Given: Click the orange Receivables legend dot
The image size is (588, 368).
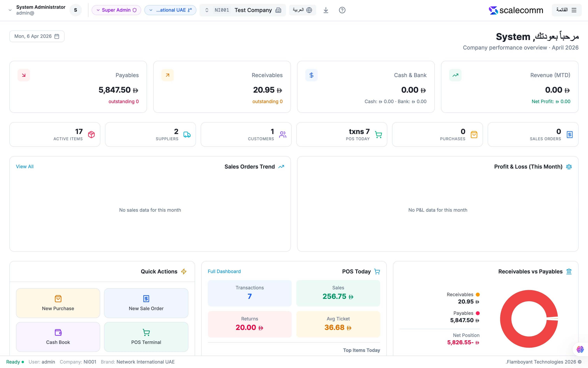Looking at the screenshot, I should pyautogui.click(x=478, y=295).
